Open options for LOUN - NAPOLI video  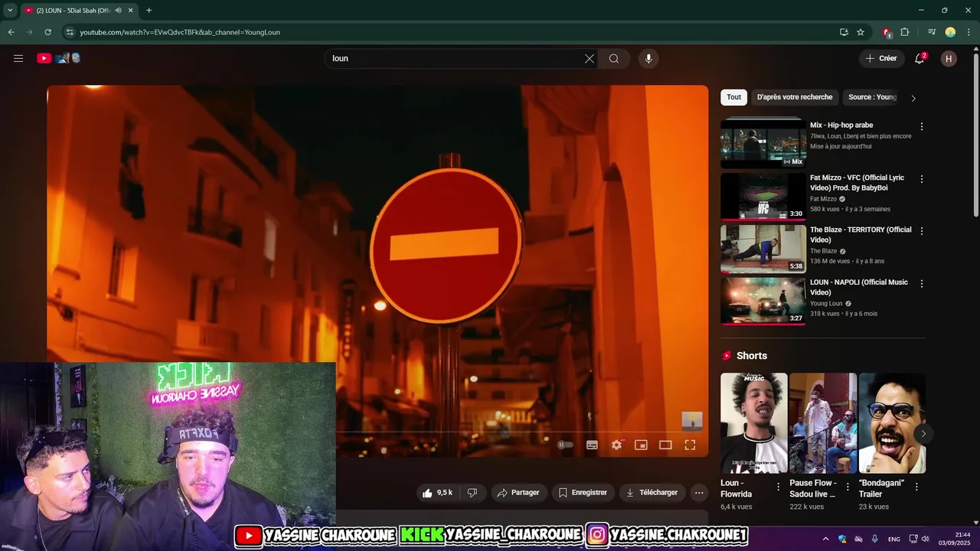click(x=921, y=283)
